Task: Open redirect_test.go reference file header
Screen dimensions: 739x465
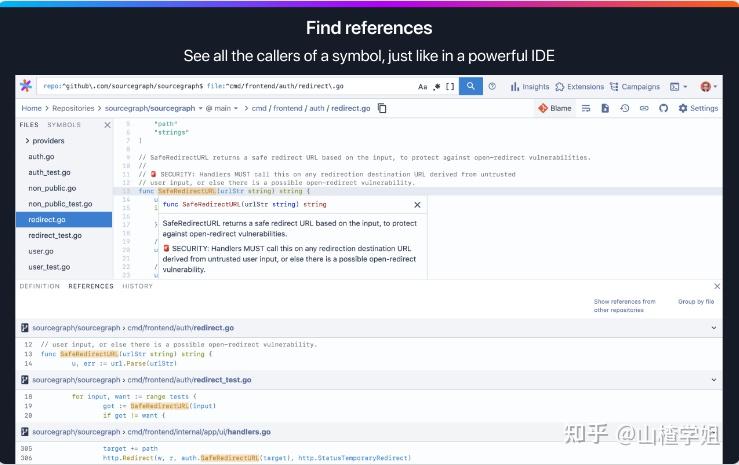Action: click(141, 380)
